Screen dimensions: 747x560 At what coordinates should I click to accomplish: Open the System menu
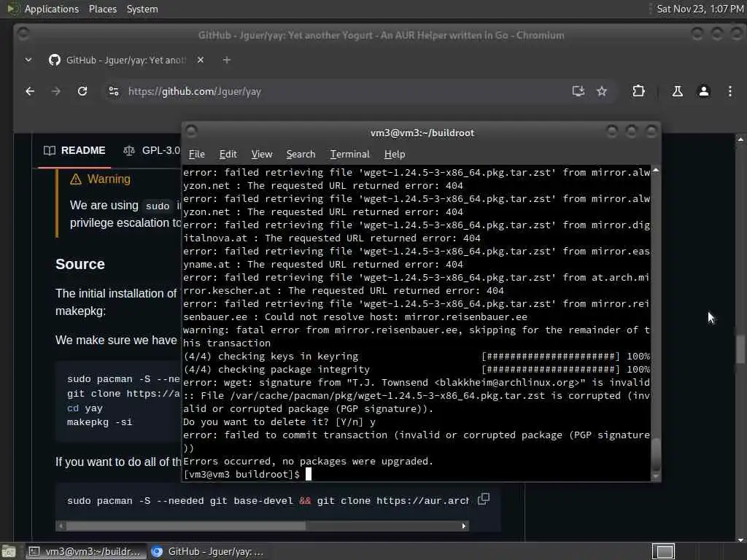point(142,9)
